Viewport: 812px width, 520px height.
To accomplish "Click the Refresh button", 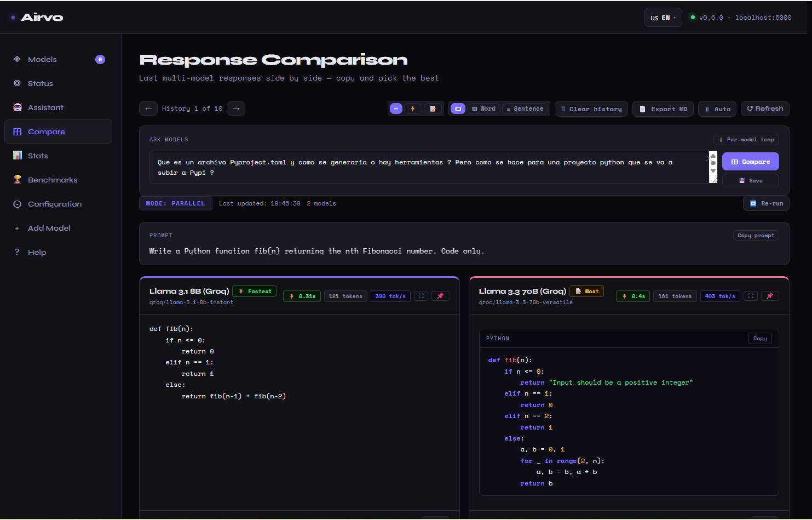I will tap(765, 108).
